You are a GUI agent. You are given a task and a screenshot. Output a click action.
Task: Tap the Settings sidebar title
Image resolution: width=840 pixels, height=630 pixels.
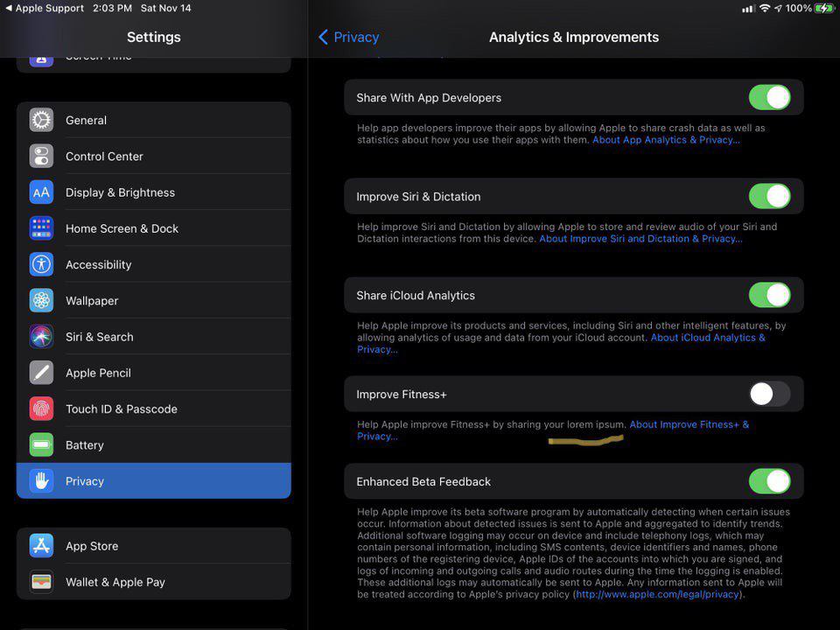coord(154,37)
